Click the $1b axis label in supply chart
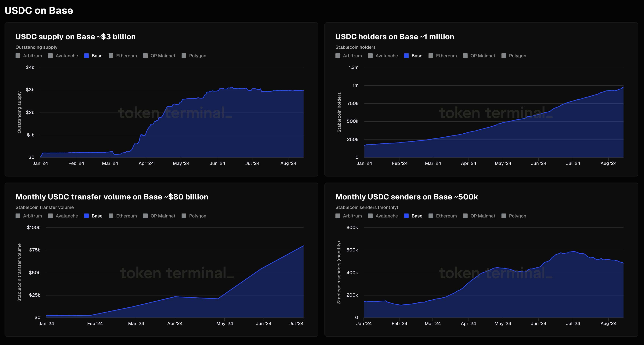 [x=31, y=135]
